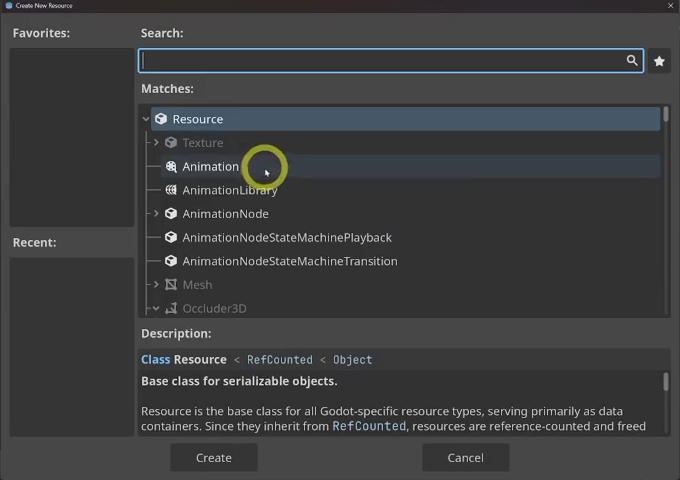680x480 pixels.
Task: Click the Animation reel icon
Action: coord(171,166)
